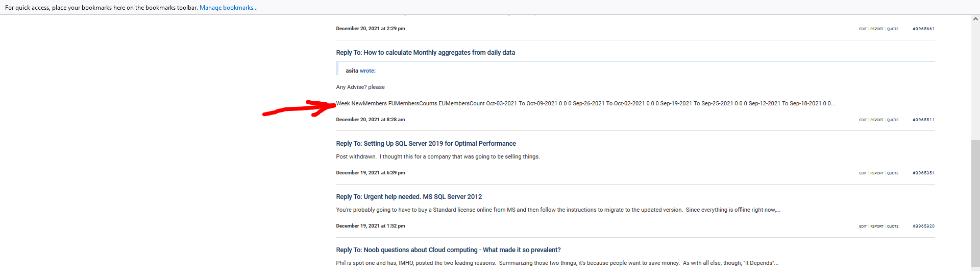Open 'Setting Up SQL Server 2019' reply
Image resolution: width=980 pixels, height=271 pixels.
426,144
